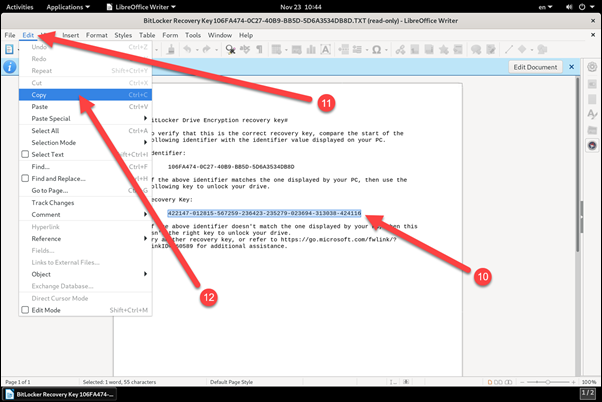Click the Insert Footnote toolbar icon
This screenshot has width=602, height=402.
pyautogui.click(x=415, y=50)
